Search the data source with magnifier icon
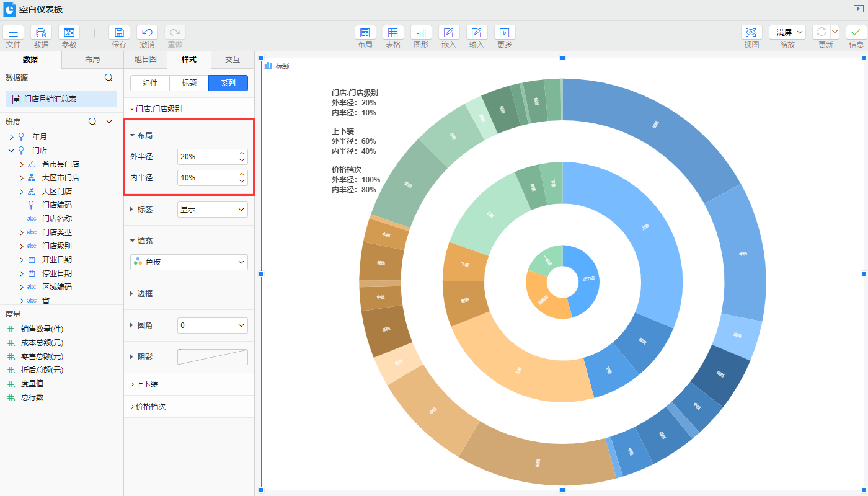 click(x=108, y=77)
